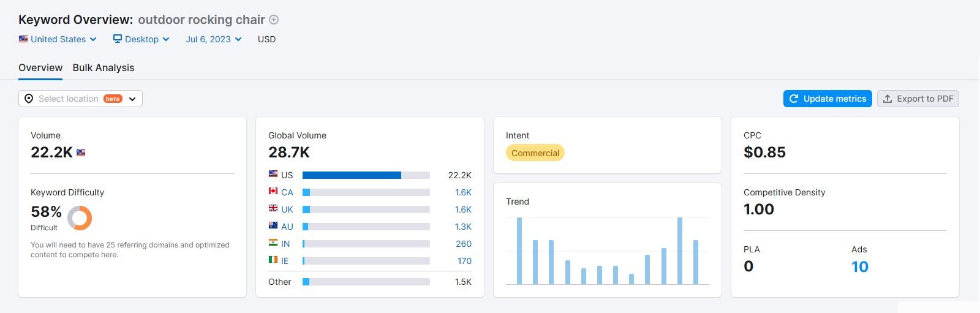Click the Commercial intent badge
980x313 pixels.
coord(535,153)
